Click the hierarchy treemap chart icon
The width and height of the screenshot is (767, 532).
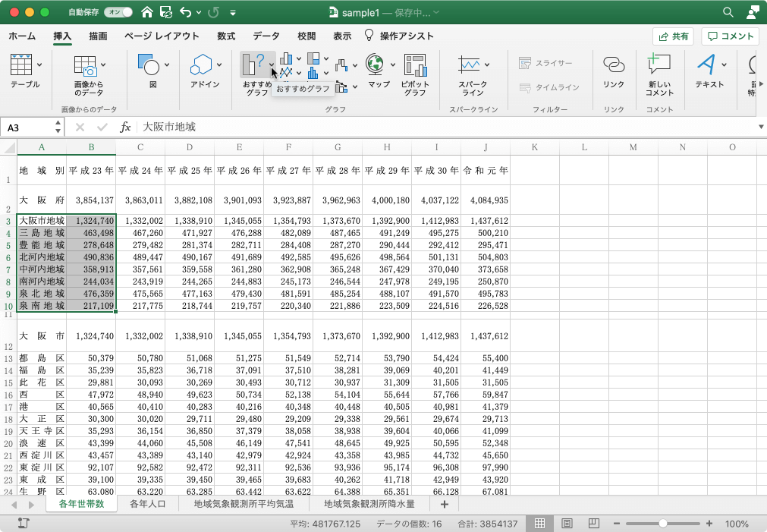(313, 58)
